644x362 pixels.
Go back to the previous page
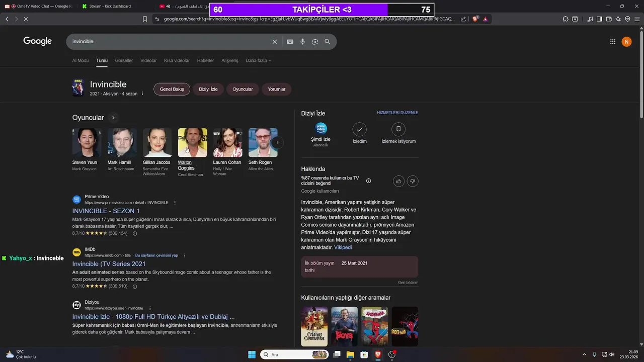pyautogui.click(x=7, y=19)
